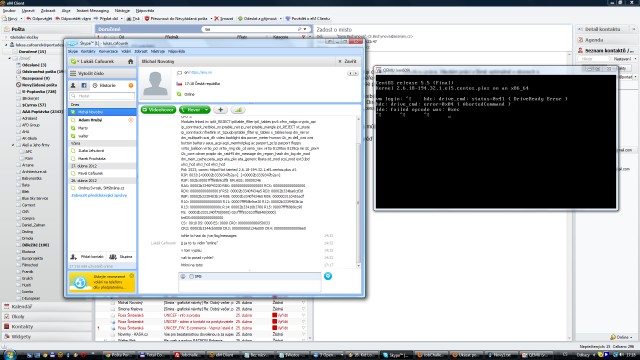Click Smazat delete button in eM Client
640x360 pixels.
point(224,19)
